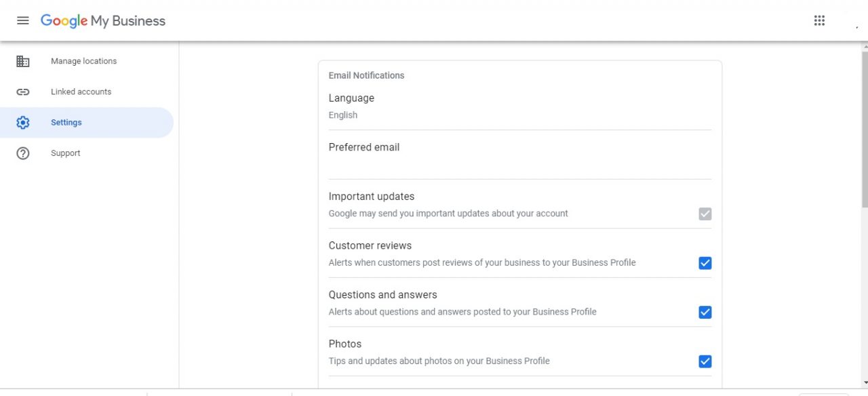Click the Preferred email field

coord(520,156)
